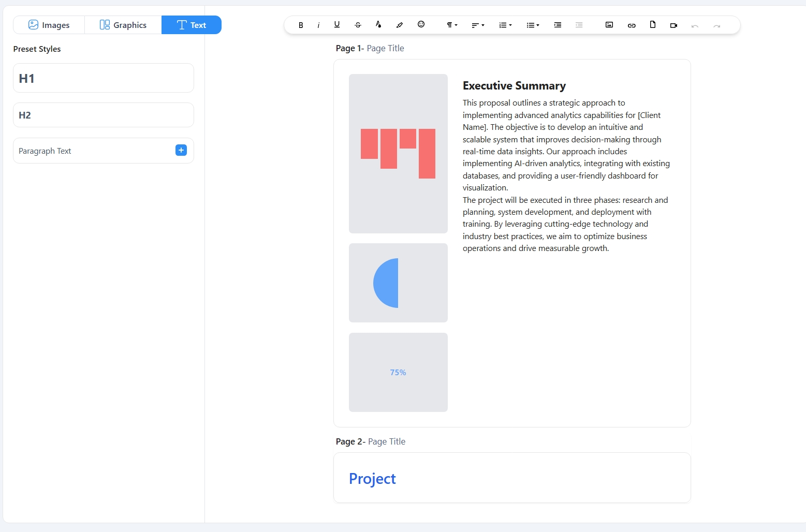Open the text alignment dropdown

point(477,25)
